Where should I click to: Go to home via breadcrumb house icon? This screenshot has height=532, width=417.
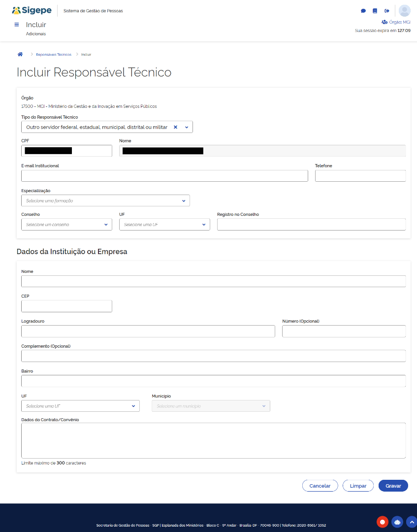20,54
